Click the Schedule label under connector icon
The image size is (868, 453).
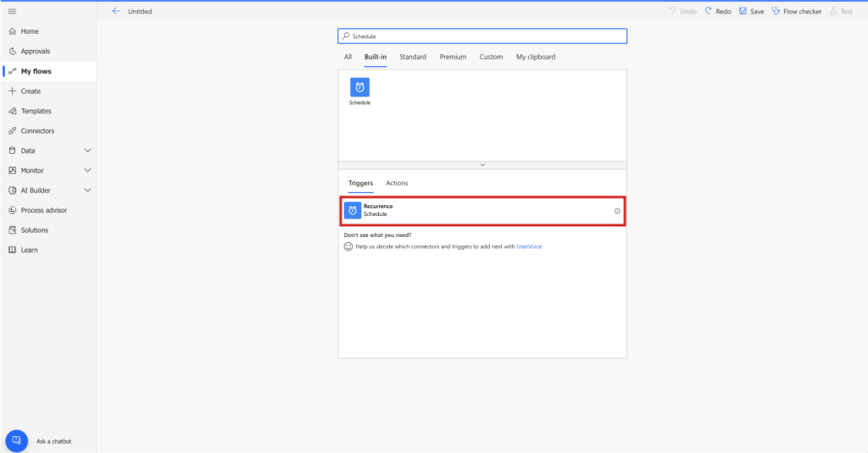359,103
